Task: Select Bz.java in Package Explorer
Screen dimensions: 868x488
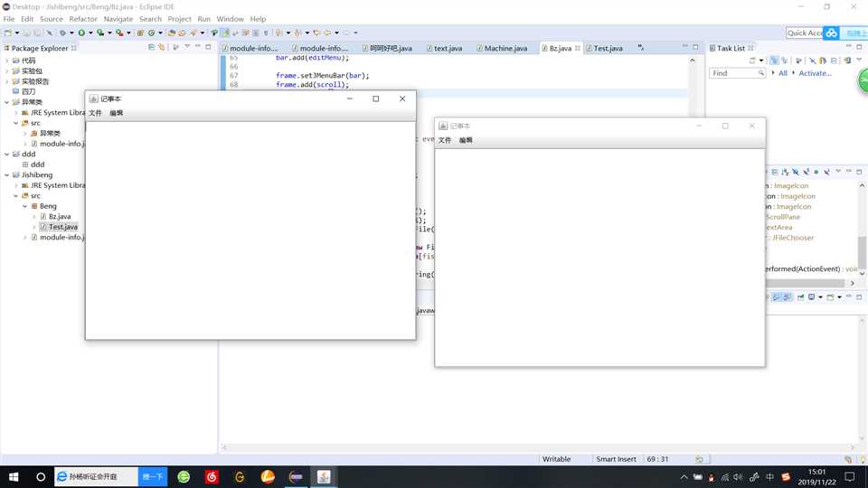Action: coord(60,216)
